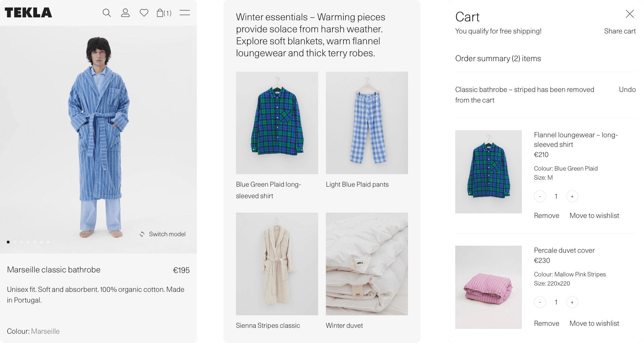Close the Cart panel
This screenshot has width=644, height=343.
pyautogui.click(x=630, y=14)
